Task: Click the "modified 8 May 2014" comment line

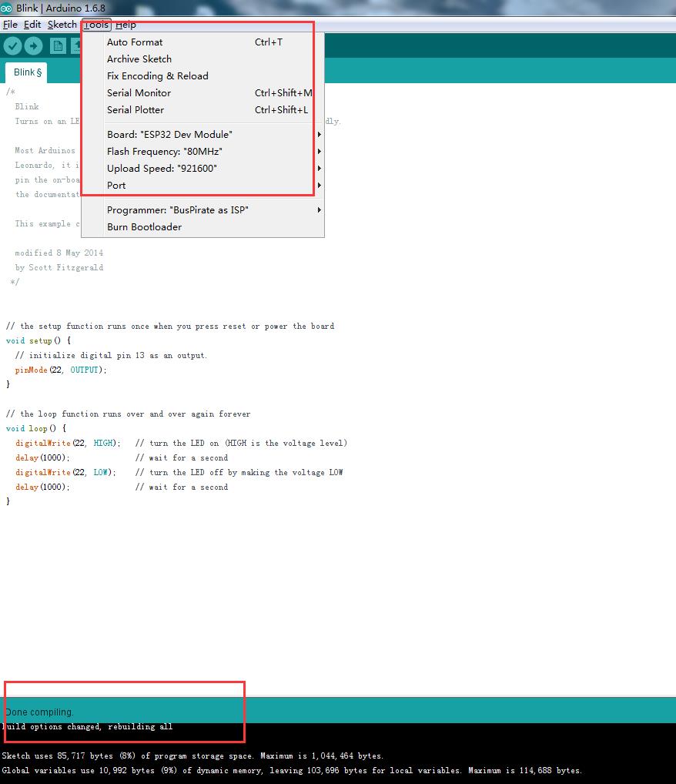Action: [x=59, y=253]
